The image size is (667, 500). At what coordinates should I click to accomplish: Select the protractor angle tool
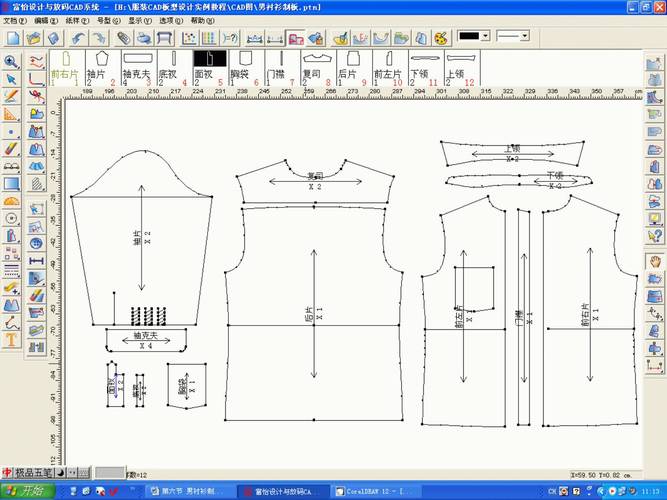coord(11,201)
